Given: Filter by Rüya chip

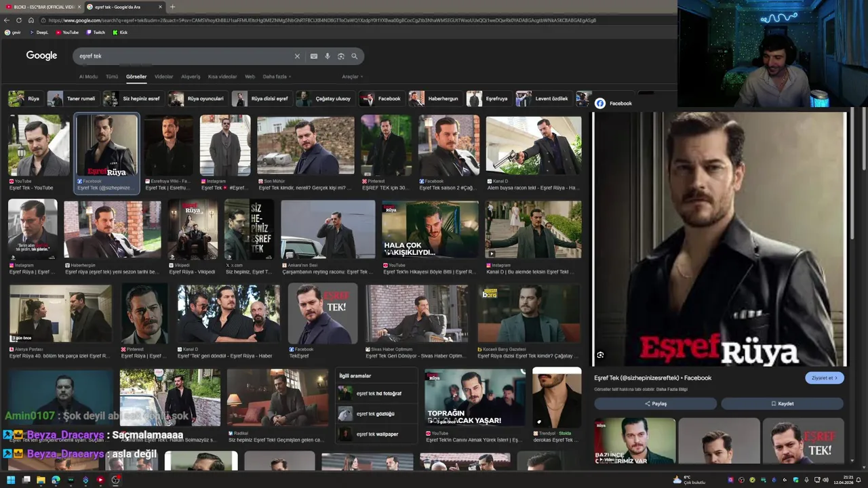Looking at the screenshot, I should [24, 98].
